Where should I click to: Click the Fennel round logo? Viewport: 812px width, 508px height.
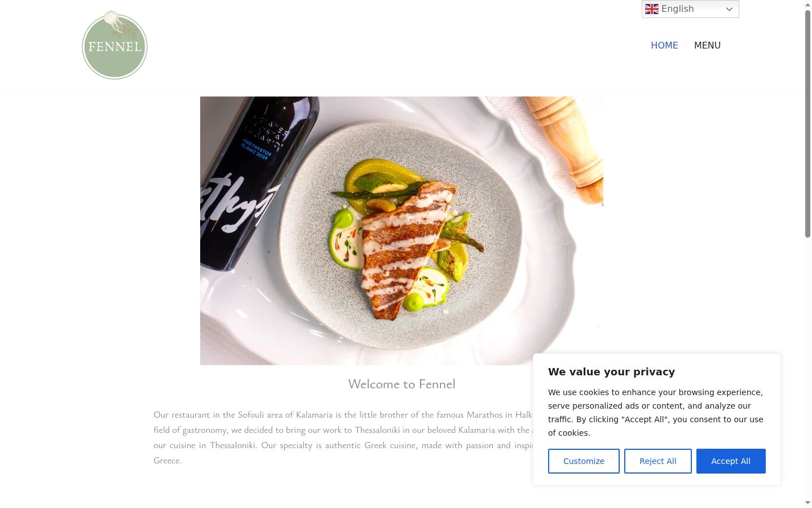(x=114, y=45)
